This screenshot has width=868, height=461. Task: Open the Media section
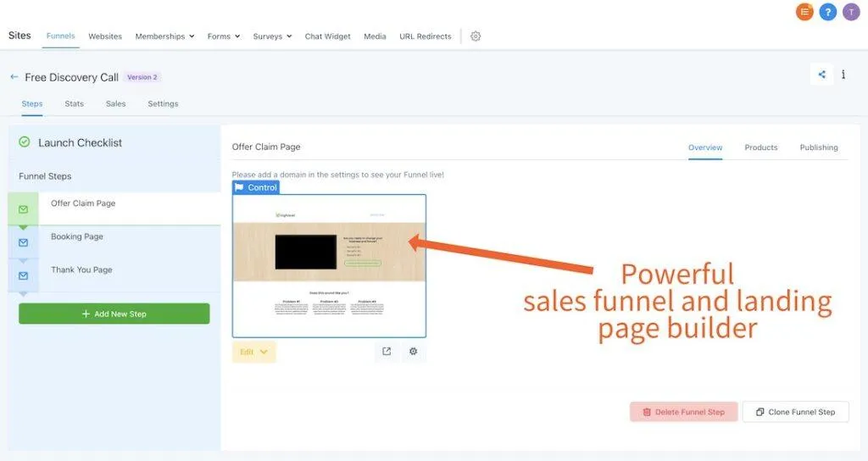pos(375,36)
